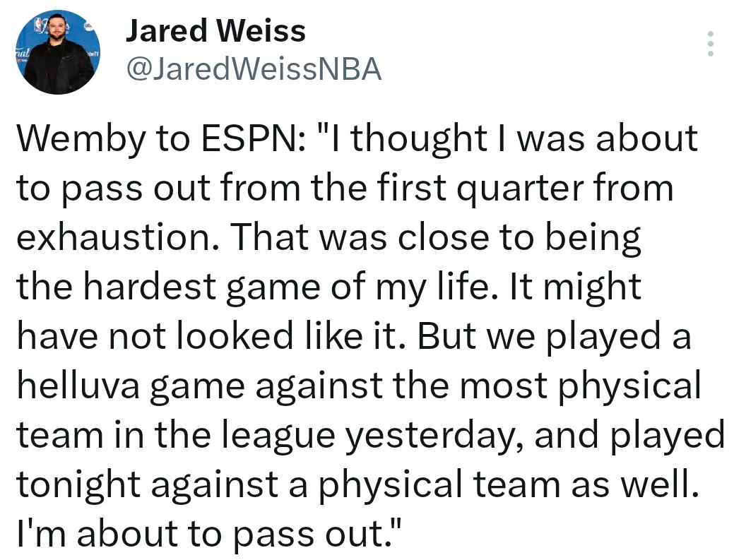Viewport: 734px width, 560px height.
Task: Click Jared Weiss's profile picture
Action: 56,54
